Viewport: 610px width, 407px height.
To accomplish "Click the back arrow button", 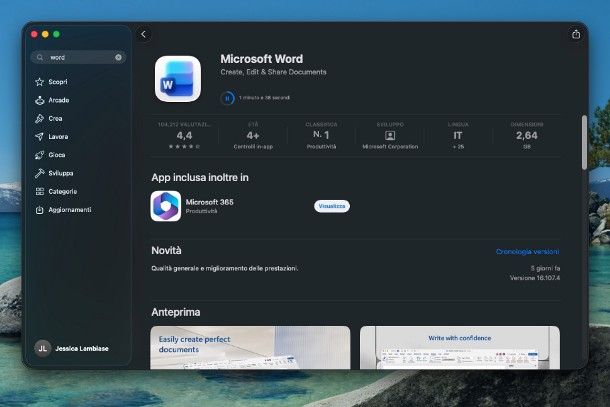I will click(x=143, y=34).
